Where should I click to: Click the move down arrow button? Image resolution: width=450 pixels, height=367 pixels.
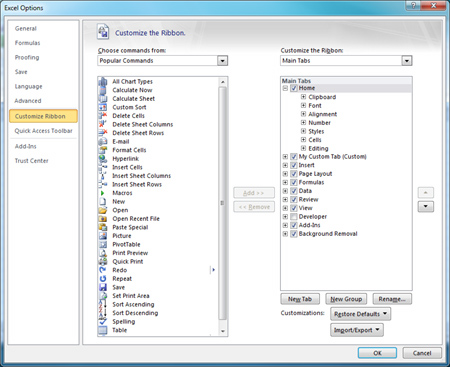click(x=426, y=207)
